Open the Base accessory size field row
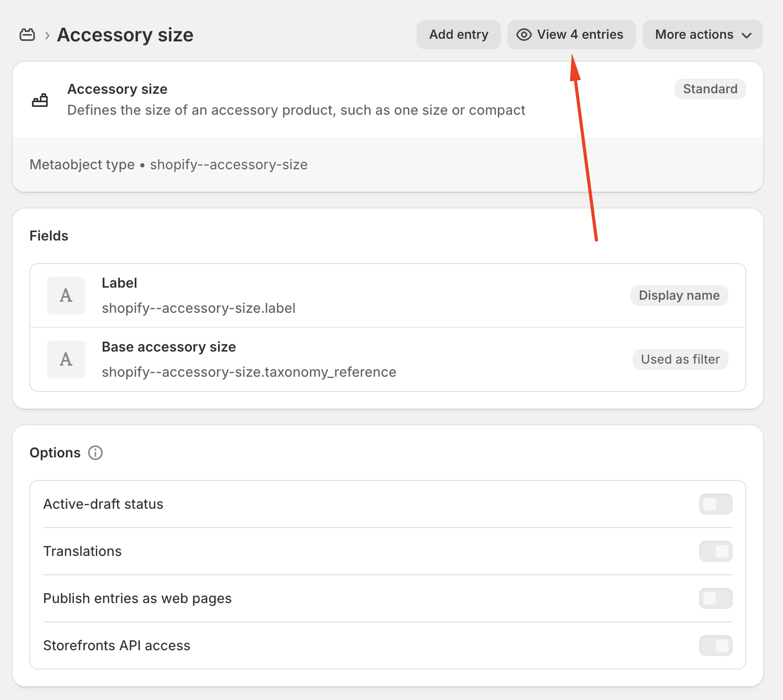783x700 pixels. tap(335, 359)
